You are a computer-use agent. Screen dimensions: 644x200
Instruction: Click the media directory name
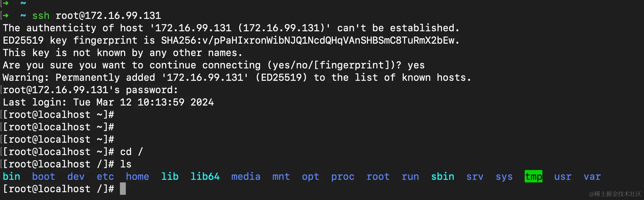(246, 177)
